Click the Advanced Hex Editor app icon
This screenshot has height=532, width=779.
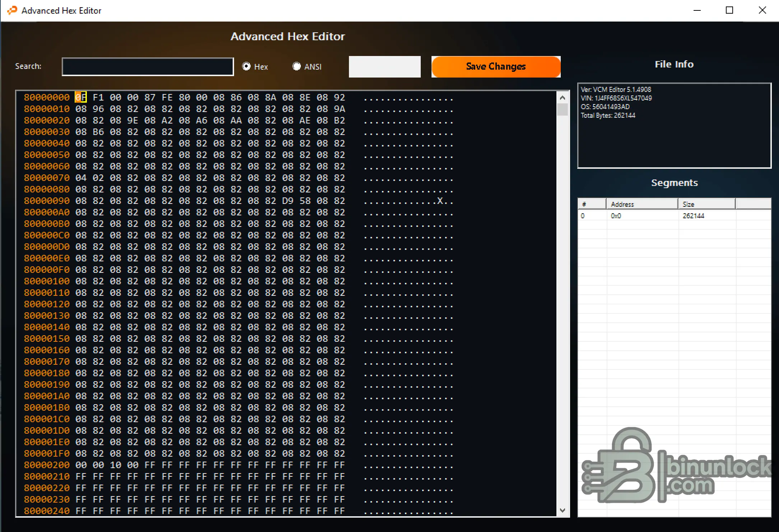click(12, 10)
